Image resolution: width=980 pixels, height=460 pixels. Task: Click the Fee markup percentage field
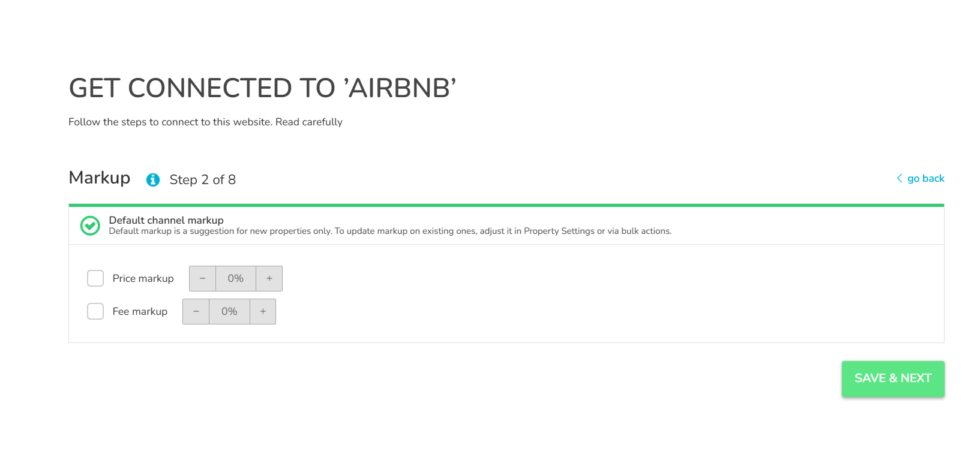229,311
